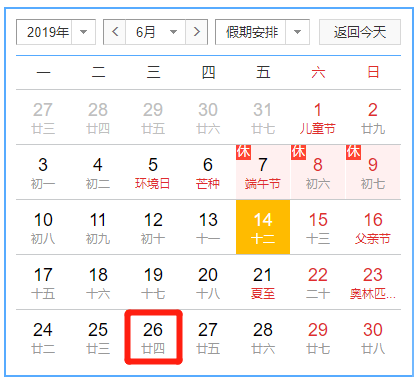The height and width of the screenshot is (377, 414).
Task: Select greyed May 28 廿四
Action: click(x=98, y=117)
